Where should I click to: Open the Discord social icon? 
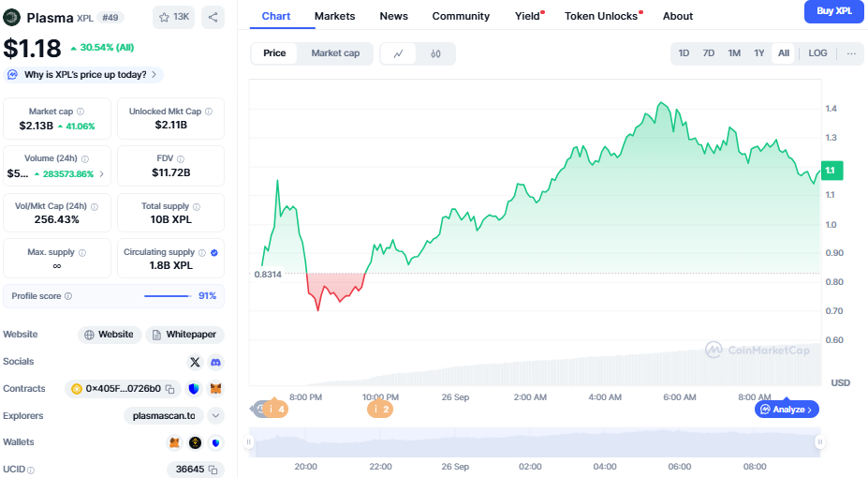pos(215,362)
